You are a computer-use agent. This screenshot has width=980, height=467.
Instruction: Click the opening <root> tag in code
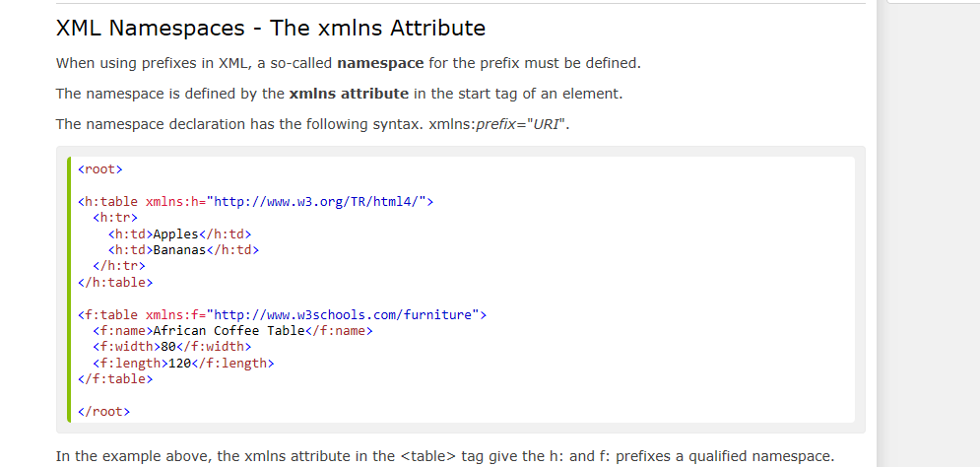99,169
